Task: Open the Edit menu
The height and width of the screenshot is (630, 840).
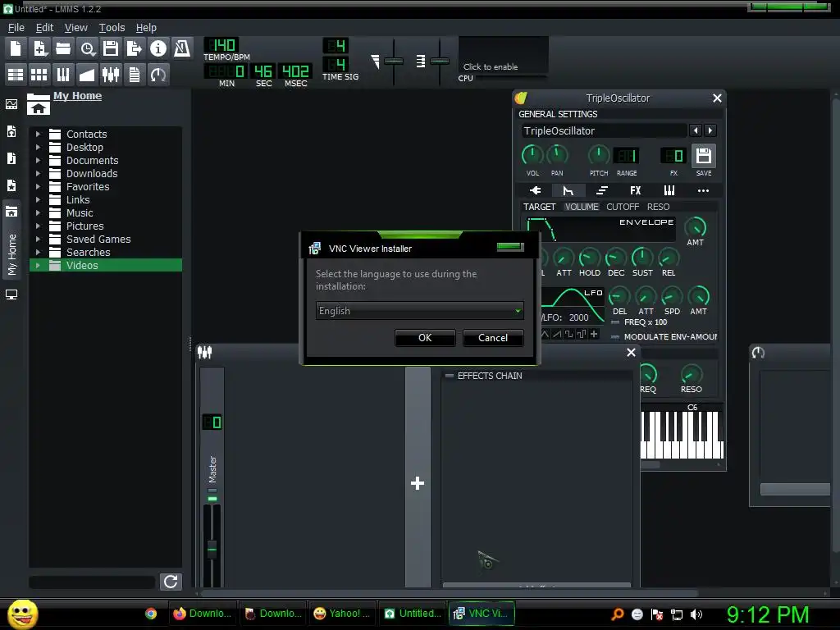Action: point(44,27)
